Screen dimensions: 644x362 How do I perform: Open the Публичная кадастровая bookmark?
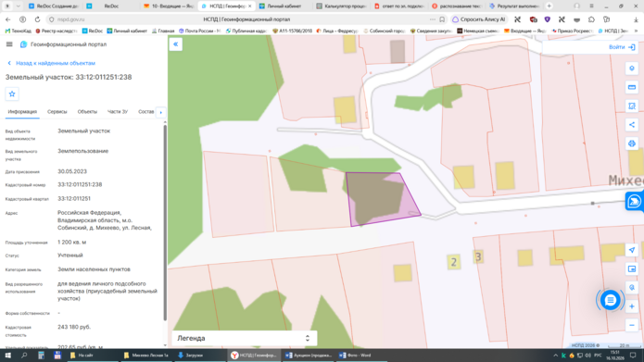(246, 31)
